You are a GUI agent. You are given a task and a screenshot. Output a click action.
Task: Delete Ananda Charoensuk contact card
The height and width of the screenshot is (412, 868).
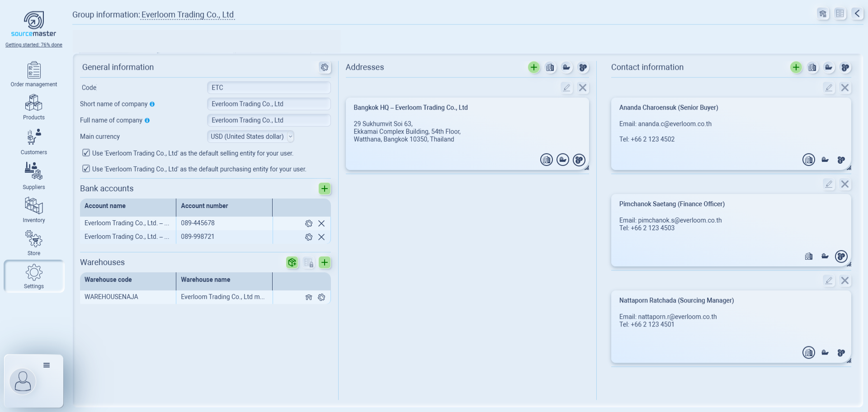click(844, 88)
